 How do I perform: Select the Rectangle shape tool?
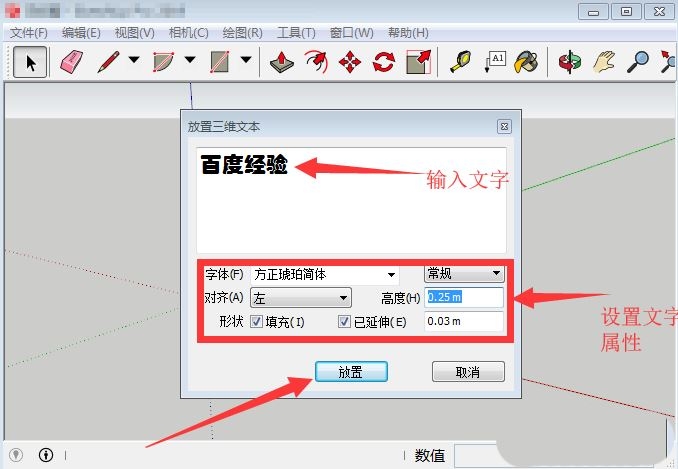220,62
